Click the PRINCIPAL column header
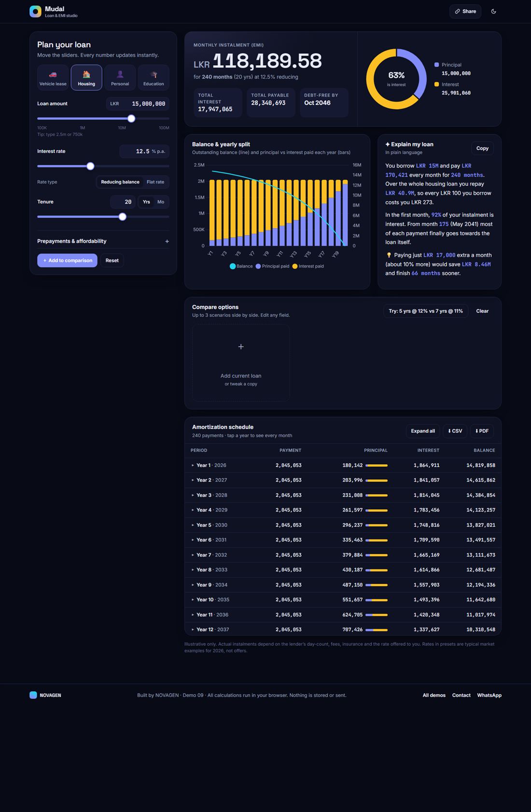531x812 pixels. [x=376, y=450]
